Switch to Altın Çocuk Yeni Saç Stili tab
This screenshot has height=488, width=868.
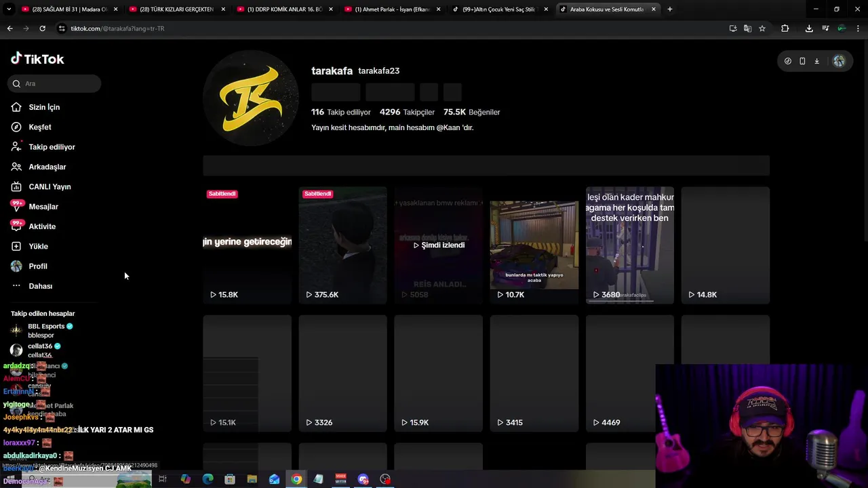click(x=500, y=9)
